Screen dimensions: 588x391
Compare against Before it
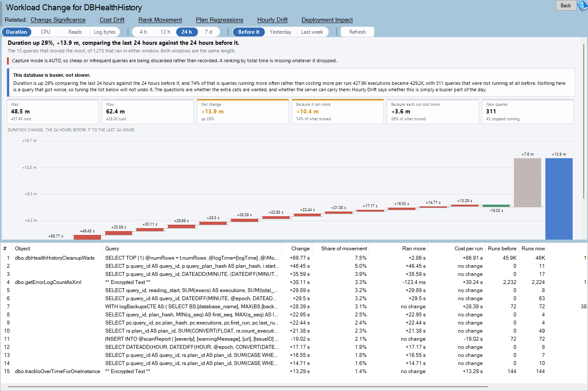click(249, 32)
